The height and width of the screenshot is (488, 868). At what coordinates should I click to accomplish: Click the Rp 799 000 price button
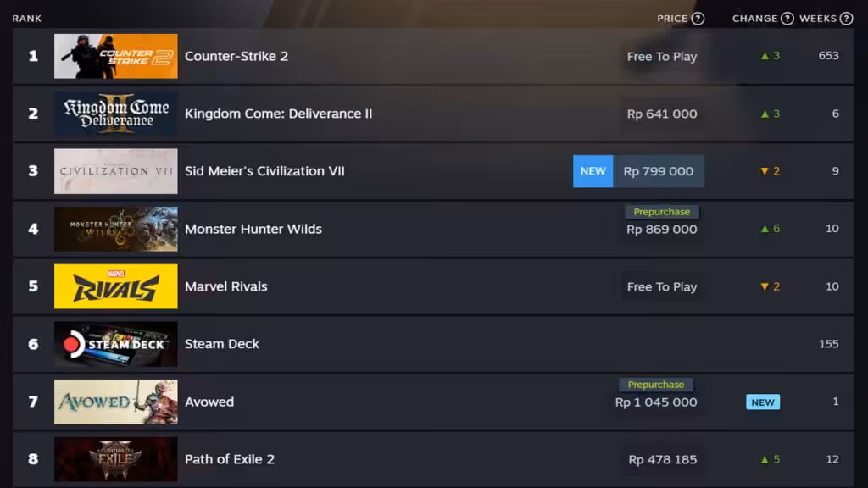658,171
